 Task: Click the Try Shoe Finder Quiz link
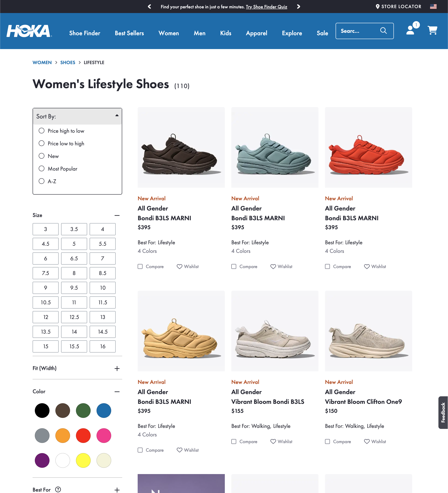click(266, 7)
